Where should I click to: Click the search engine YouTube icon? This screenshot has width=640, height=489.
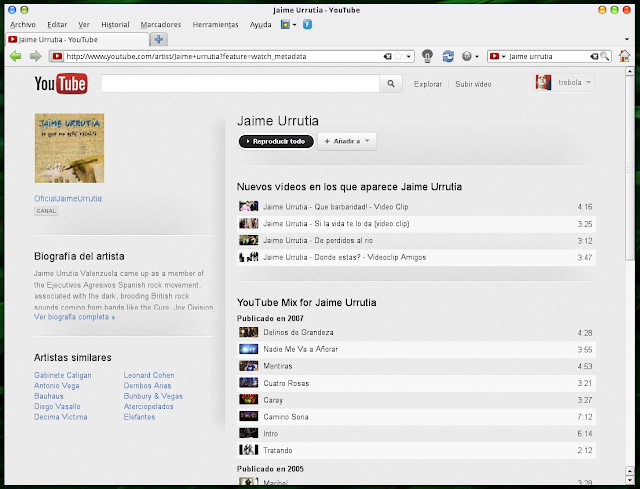click(x=494, y=56)
